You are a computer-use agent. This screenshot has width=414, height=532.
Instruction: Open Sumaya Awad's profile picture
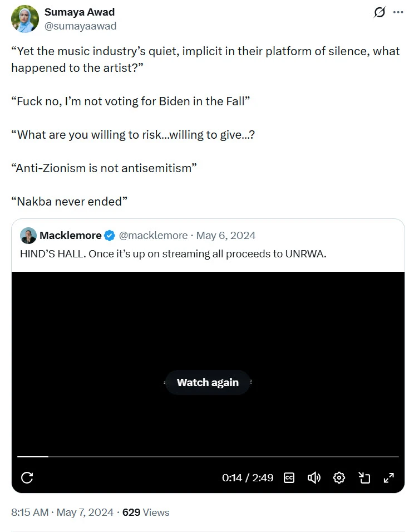tap(25, 19)
